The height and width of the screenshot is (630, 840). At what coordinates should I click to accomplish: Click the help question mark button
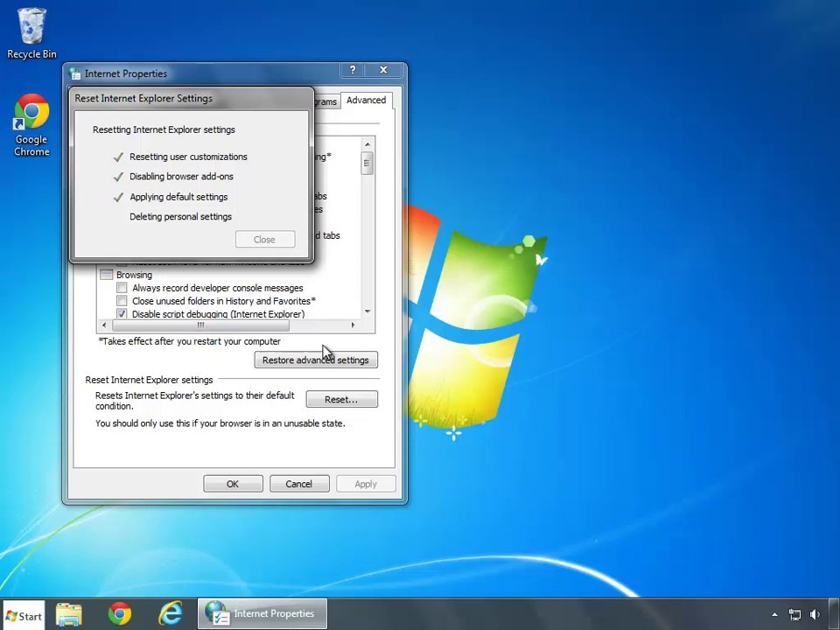tap(353, 70)
